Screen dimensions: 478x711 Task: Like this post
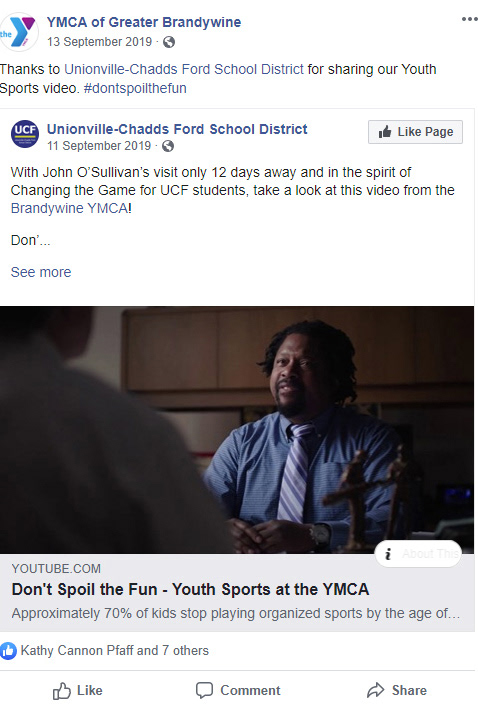tap(78, 691)
